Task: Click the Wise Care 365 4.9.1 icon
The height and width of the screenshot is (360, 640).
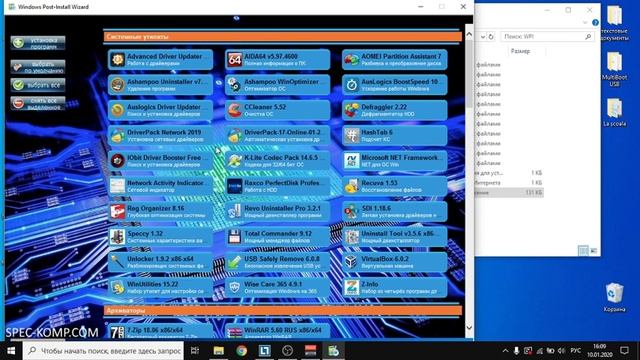Action: click(x=235, y=287)
